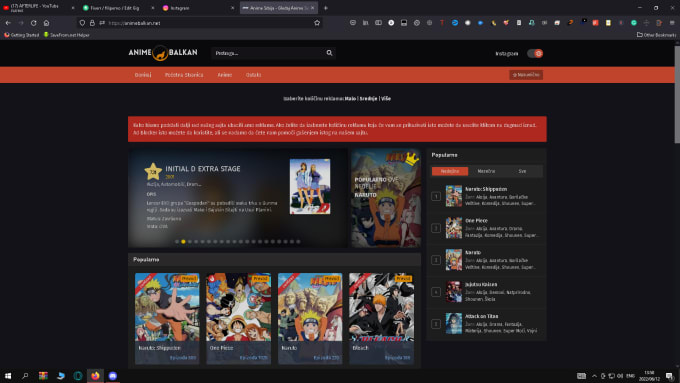Screen dimensions: 680x383
Task: Click the Nasumično button in orange bar
Action: tap(526, 75)
